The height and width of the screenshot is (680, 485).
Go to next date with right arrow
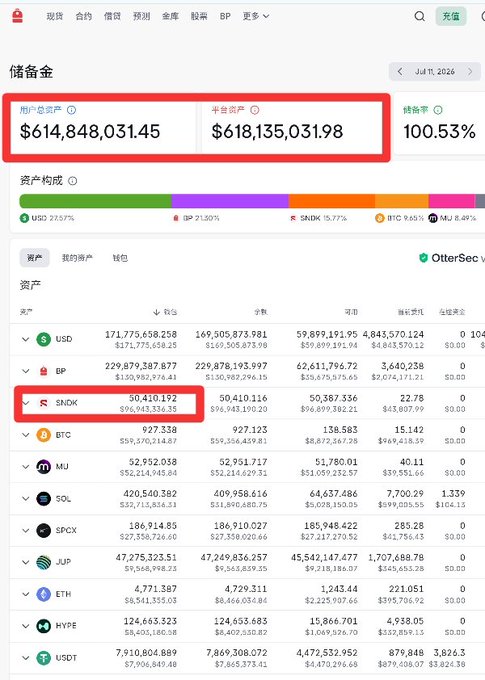[470, 72]
